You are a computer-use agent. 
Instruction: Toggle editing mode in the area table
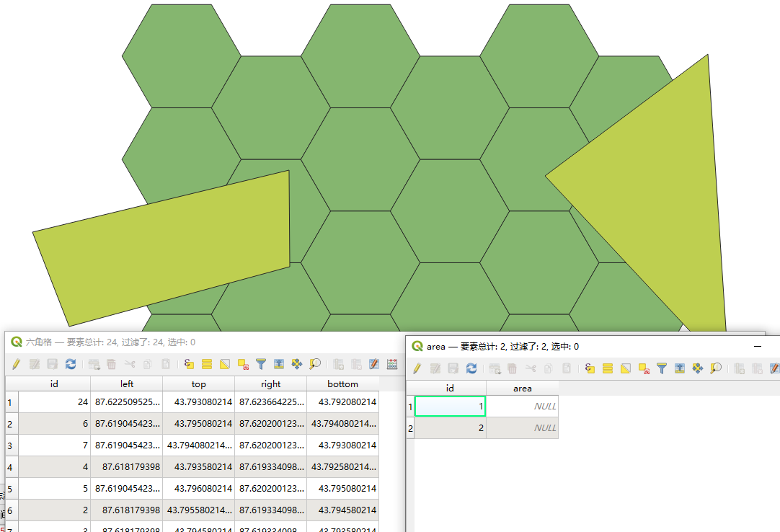(x=417, y=368)
